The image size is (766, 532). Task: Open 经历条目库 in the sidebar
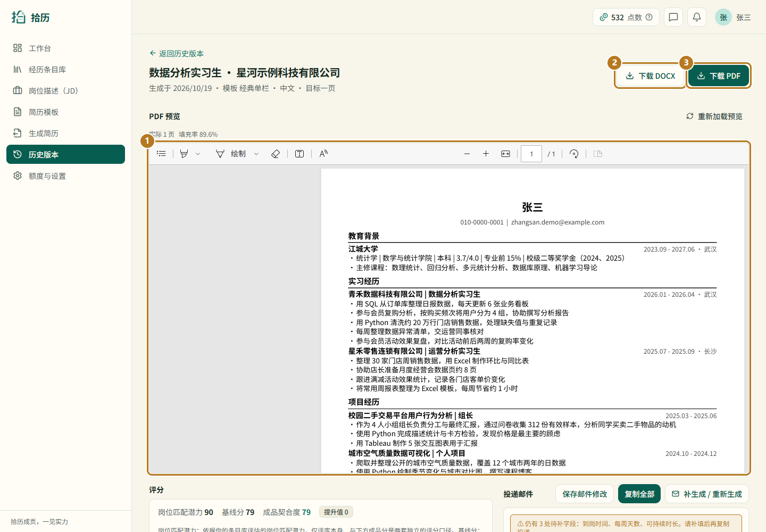tap(65, 69)
